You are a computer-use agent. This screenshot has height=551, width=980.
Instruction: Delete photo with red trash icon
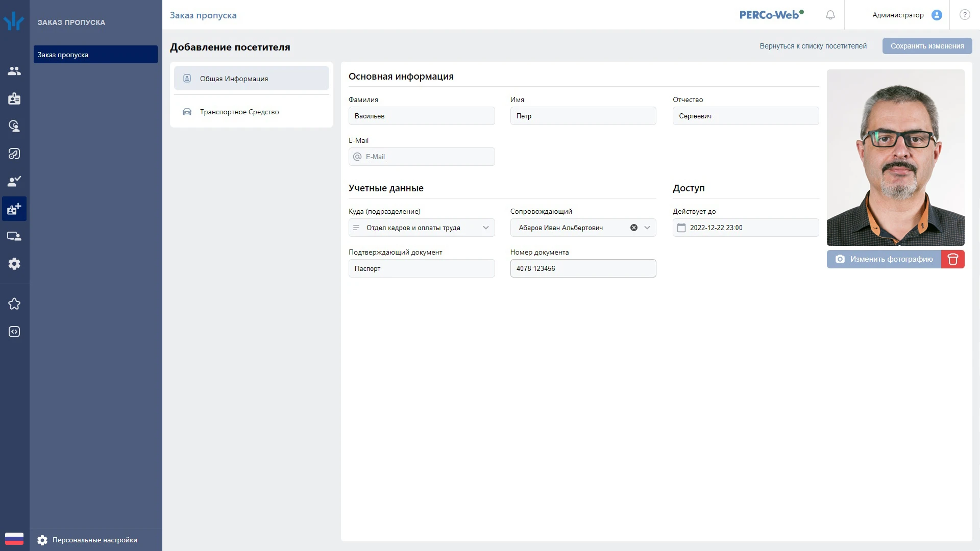pos(953,259)
